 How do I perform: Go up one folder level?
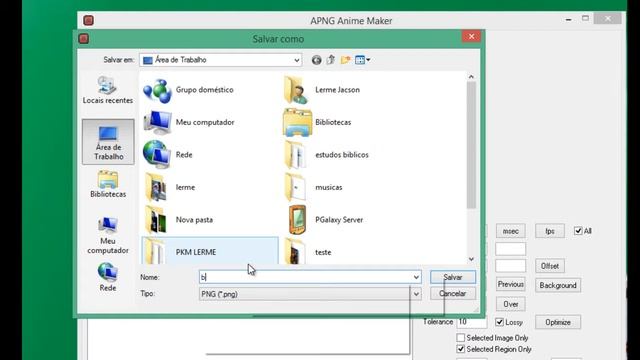click(331, 60)
